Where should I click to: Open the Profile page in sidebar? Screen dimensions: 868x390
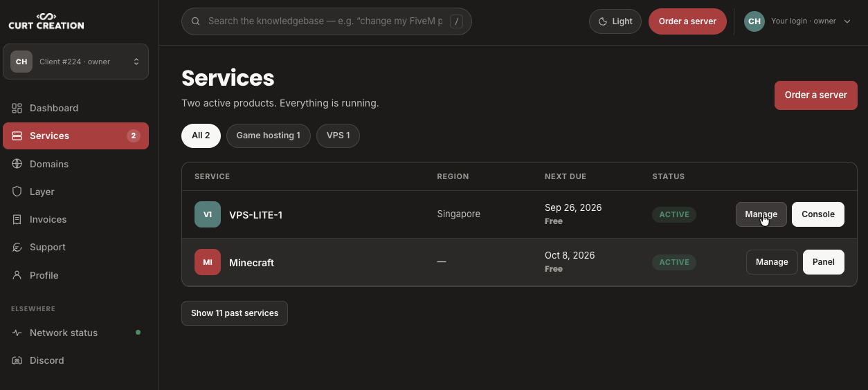pyautogui.click(x=75, y=275)
